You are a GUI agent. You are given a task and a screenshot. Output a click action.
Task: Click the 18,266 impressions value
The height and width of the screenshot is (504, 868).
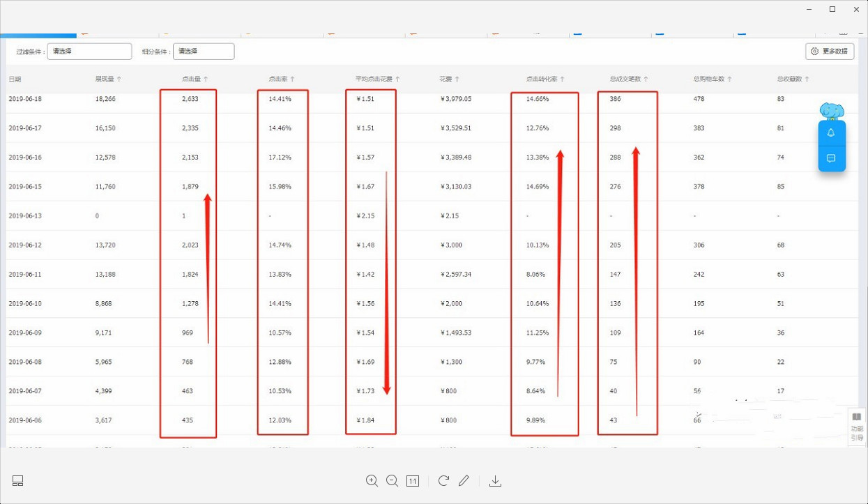105,99
